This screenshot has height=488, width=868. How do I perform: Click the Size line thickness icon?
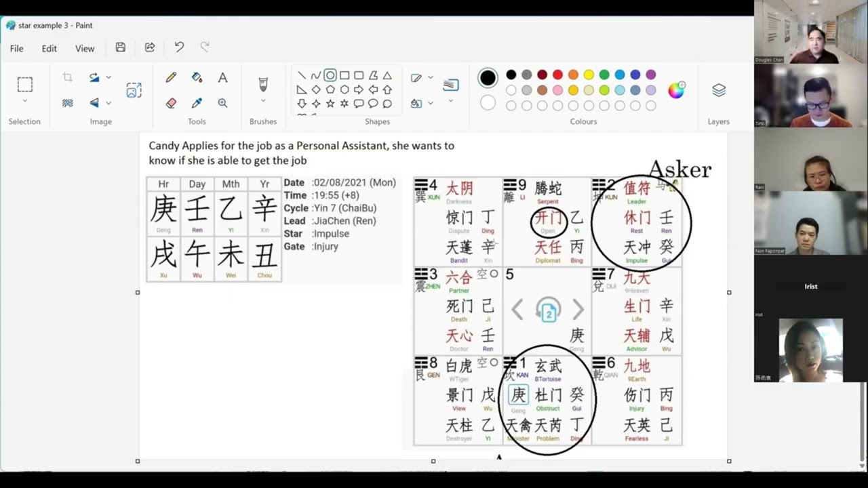pyautogui.click(x=451, y=85)
